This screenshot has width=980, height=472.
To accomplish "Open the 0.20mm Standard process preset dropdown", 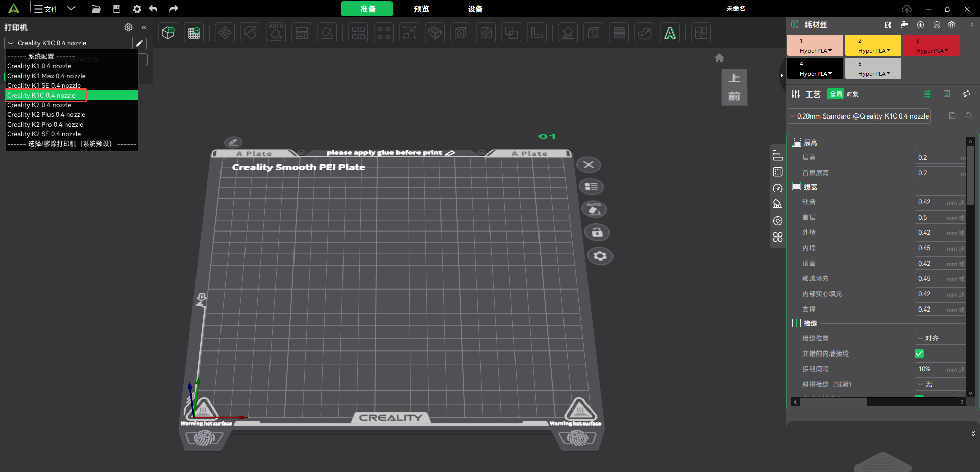I will click(x=859, y=116).
